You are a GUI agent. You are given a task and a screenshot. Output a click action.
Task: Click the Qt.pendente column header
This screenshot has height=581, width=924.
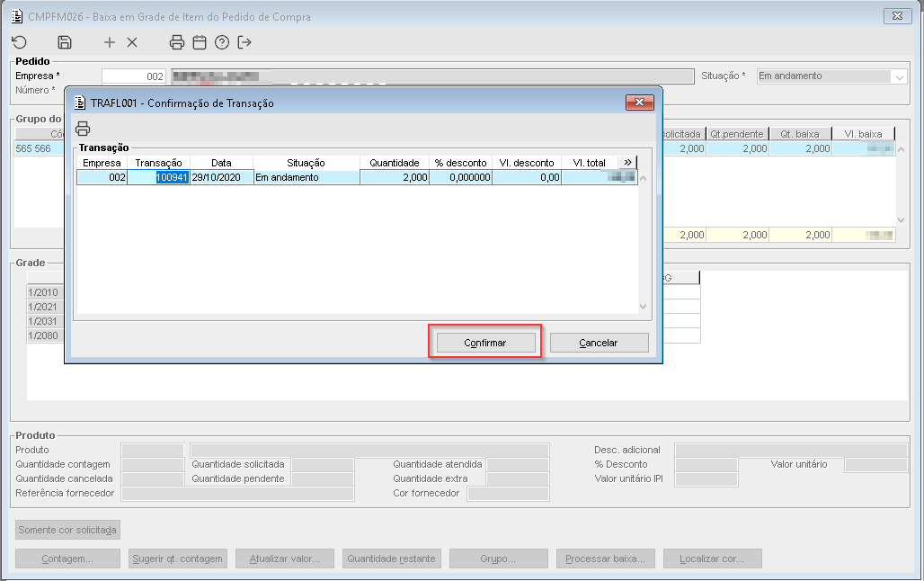click(737, 134)
